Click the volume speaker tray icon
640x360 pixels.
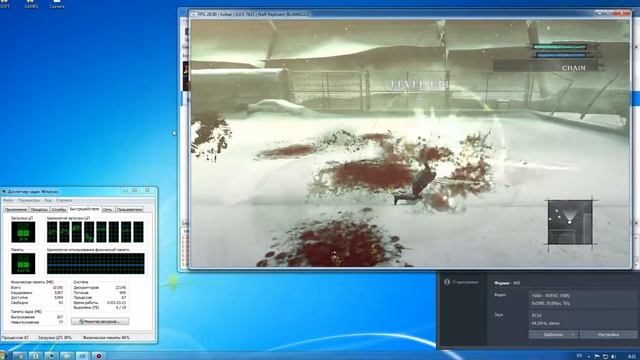click(613, 356)
